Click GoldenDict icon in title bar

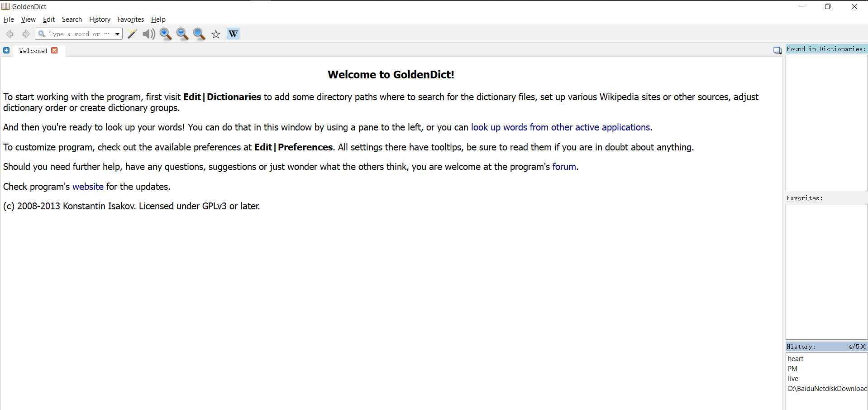pyautogui.click(x=5, y=6)
